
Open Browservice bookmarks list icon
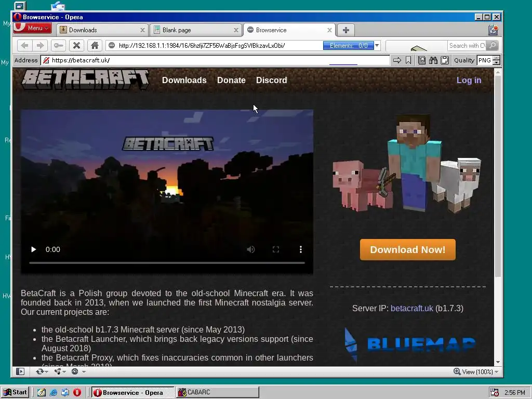pos(422,60)
